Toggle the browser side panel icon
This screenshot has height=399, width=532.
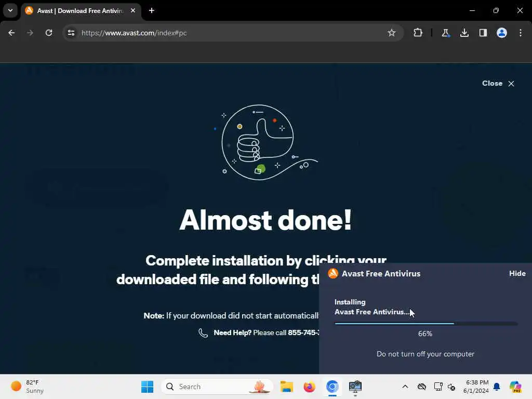(x=483, y=33)
